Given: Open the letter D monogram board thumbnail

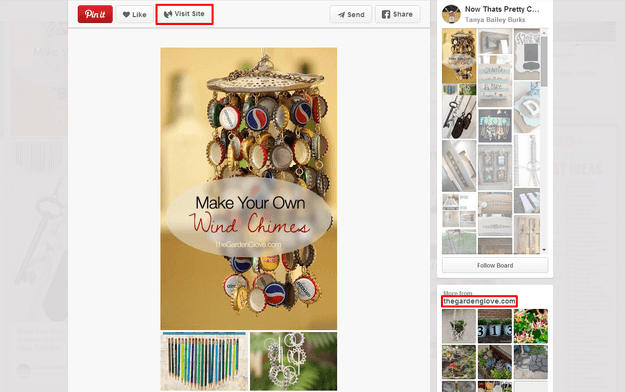Looking at the screenshot, I should [x=527, y=107].
